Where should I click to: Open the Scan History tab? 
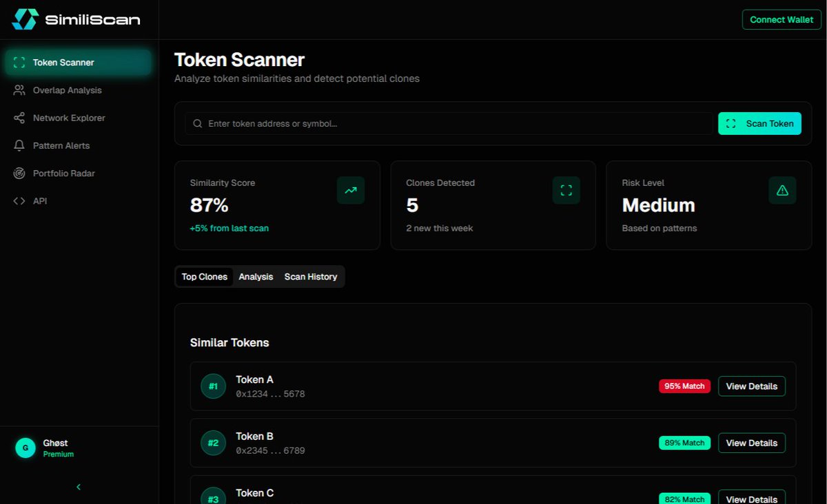(x=310, y=276)
